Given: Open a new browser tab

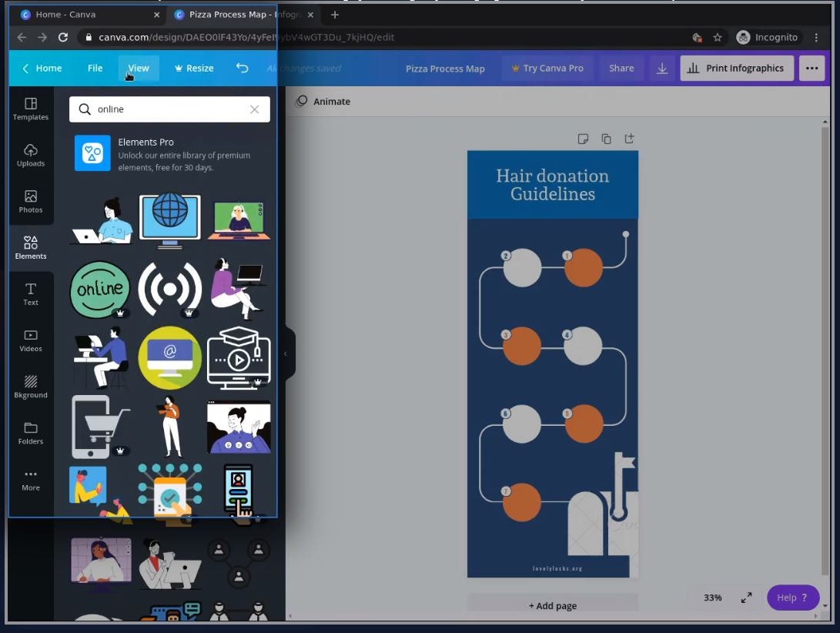Looking at the screenshot, I should click(335, 15).
